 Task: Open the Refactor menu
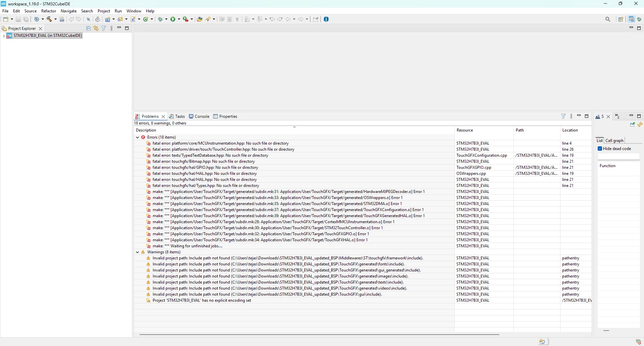(49, 11)
